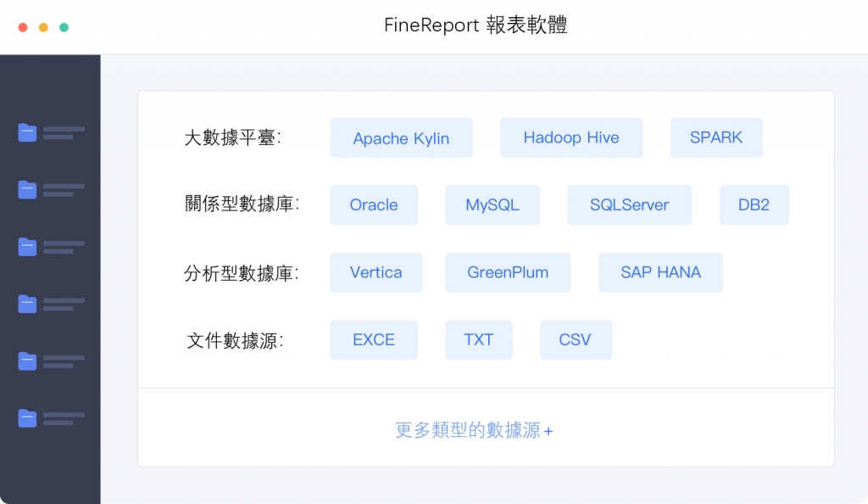Screen dimensions: 868x504
Task: Click the DB2 database button
Action: click(x=754, y=205)
